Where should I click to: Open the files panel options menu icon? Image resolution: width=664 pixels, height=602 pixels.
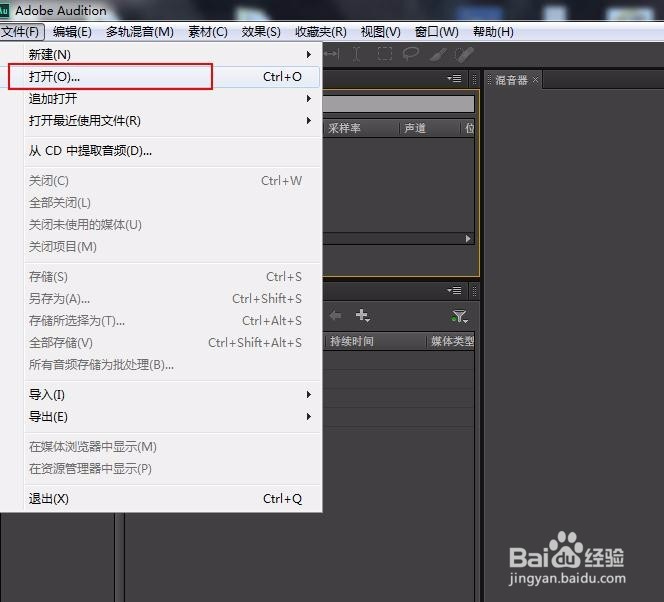pos(454,78)
